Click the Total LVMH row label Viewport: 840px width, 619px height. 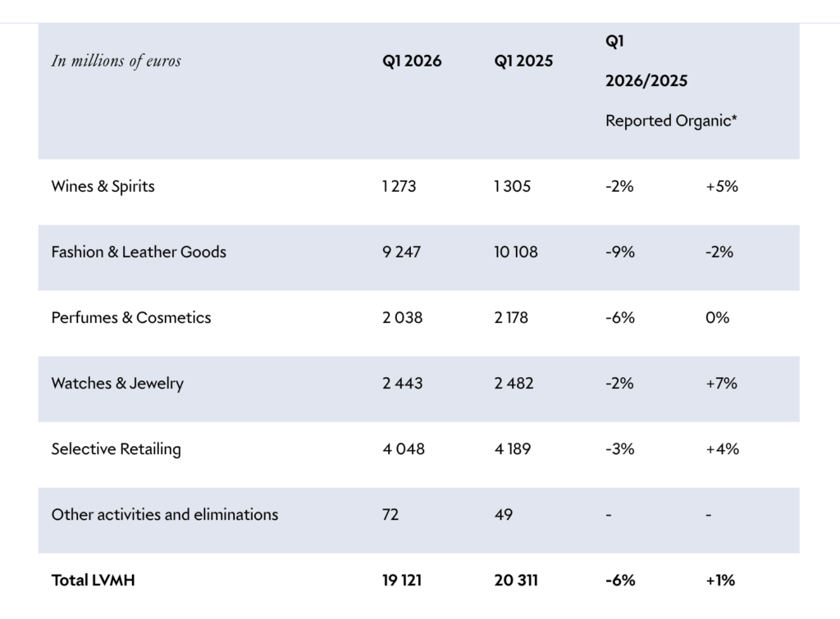[93, 580]
